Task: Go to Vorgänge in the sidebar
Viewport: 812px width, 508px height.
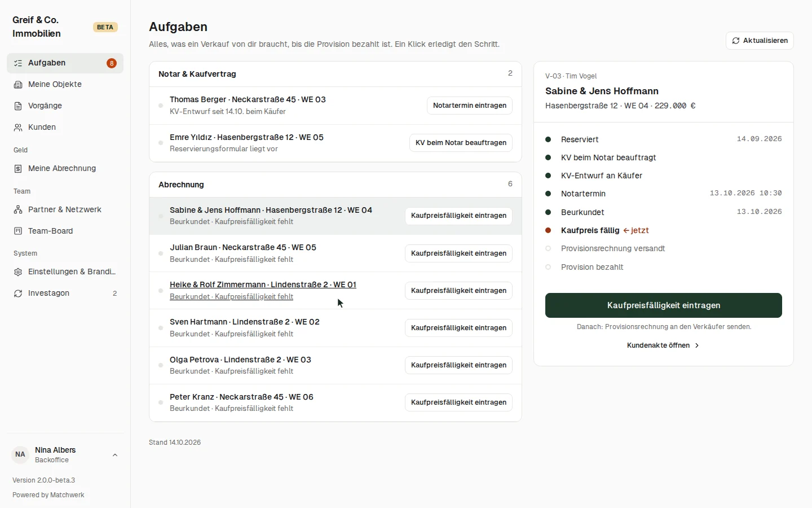Action: click(65, 106)
